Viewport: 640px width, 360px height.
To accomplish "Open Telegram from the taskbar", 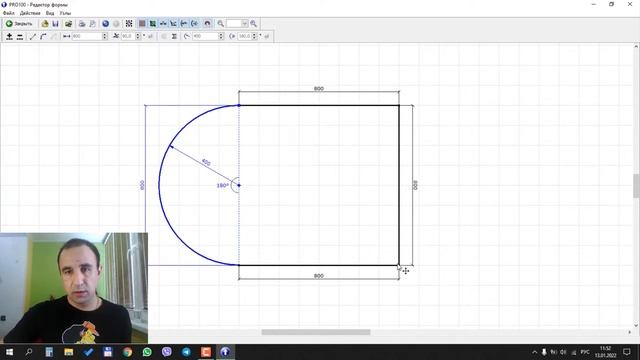I will click(x=186, y=352).
